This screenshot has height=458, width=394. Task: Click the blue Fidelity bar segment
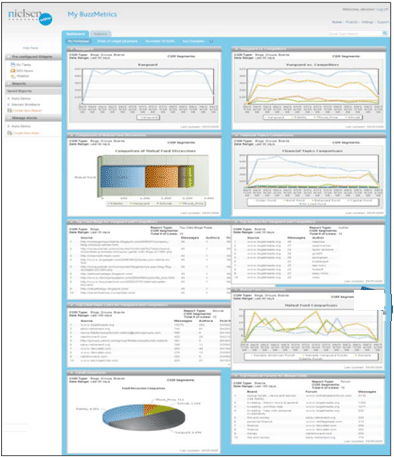tap(123, 177)
